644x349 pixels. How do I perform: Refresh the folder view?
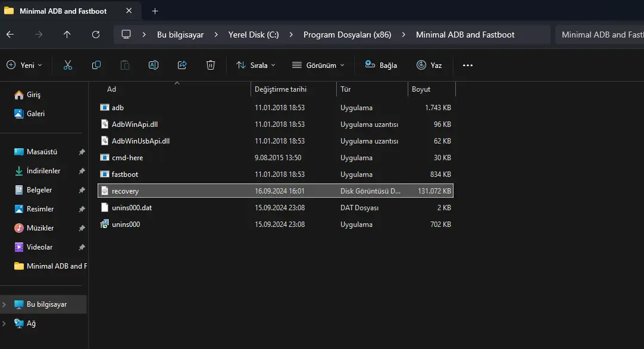[x=96, y=35]
